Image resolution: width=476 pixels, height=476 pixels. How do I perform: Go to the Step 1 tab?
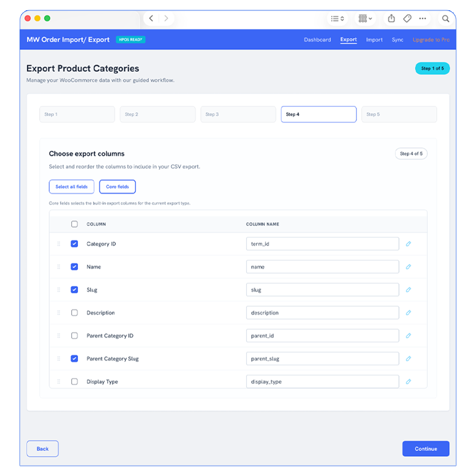click(x=77, y=114)
